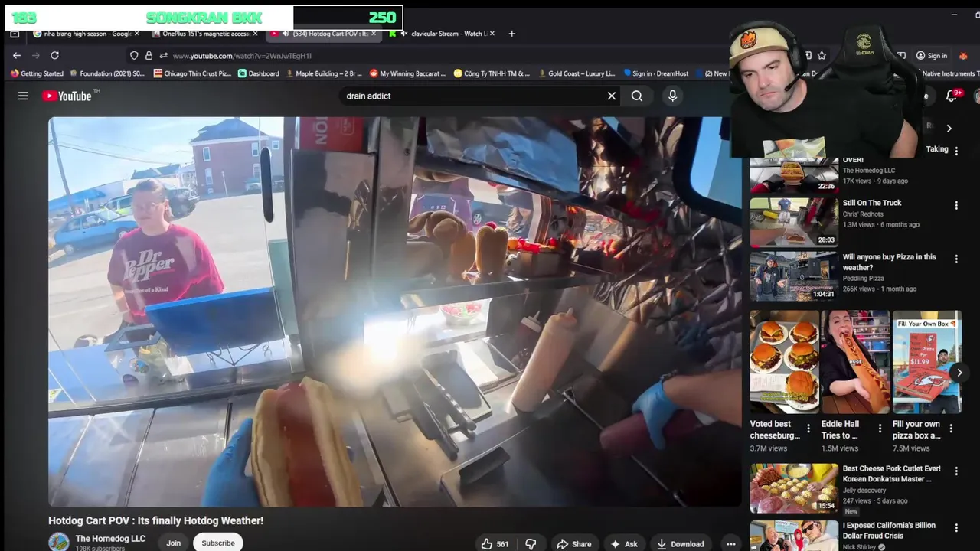The height and width of the screenshot is (551, 980).
Task: Open menu for Eddie Hall Tries short
Action: (880, 429)
